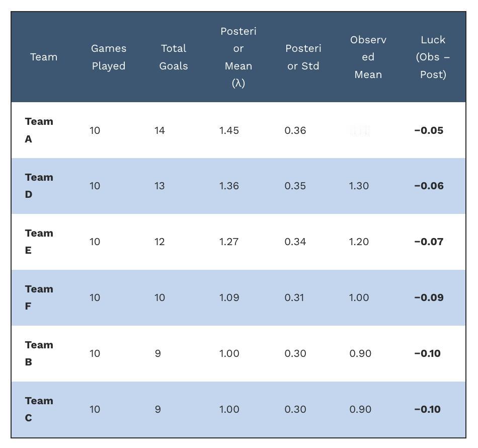Click Team A's blurred observed mean cell

[x=360, y=130]
